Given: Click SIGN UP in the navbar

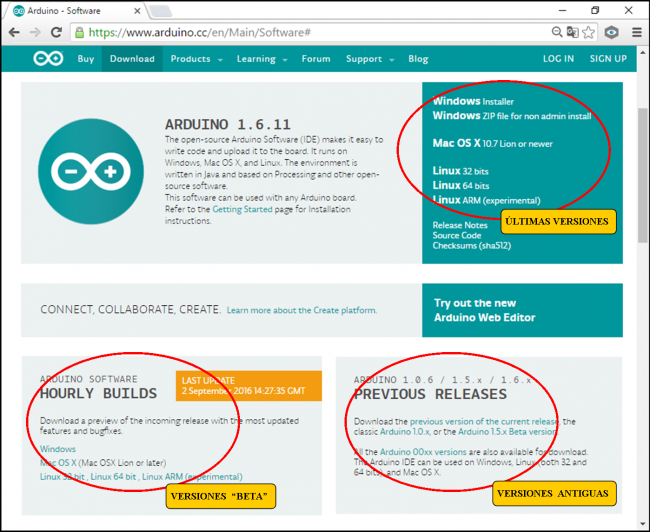Looking at the screenshot, I should [608, 59].
